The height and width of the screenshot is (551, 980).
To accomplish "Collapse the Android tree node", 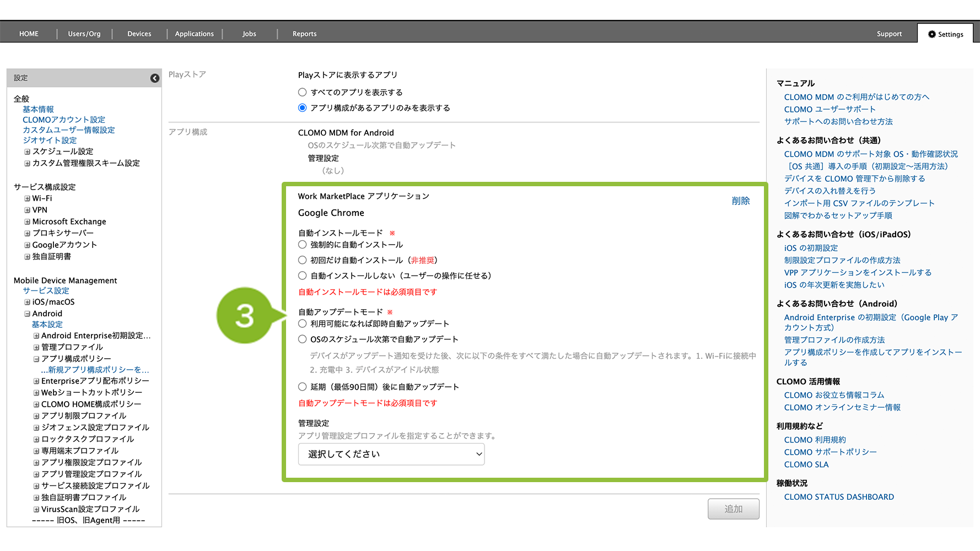I will click(27, 314).
